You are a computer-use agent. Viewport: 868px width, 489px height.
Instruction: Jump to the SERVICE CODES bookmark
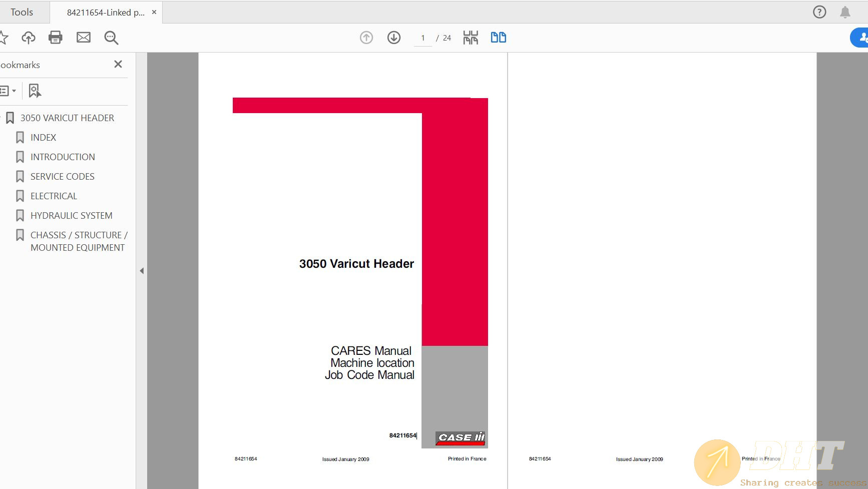[x=62, y=177]
